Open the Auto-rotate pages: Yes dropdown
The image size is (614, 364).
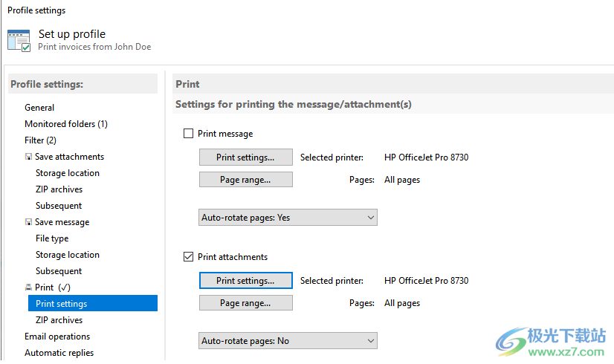pyautogui.click(x=288, y=218)
